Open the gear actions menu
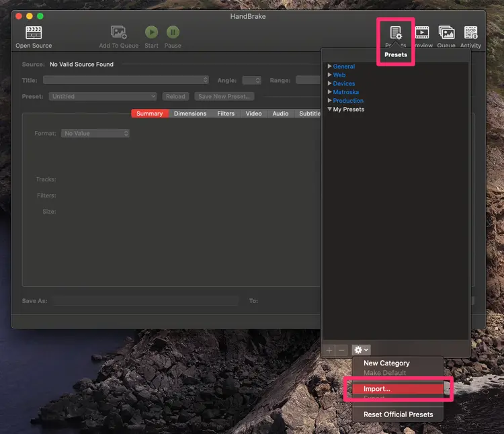The height and width of the screenshot is (434, 504). coord(362,350)
